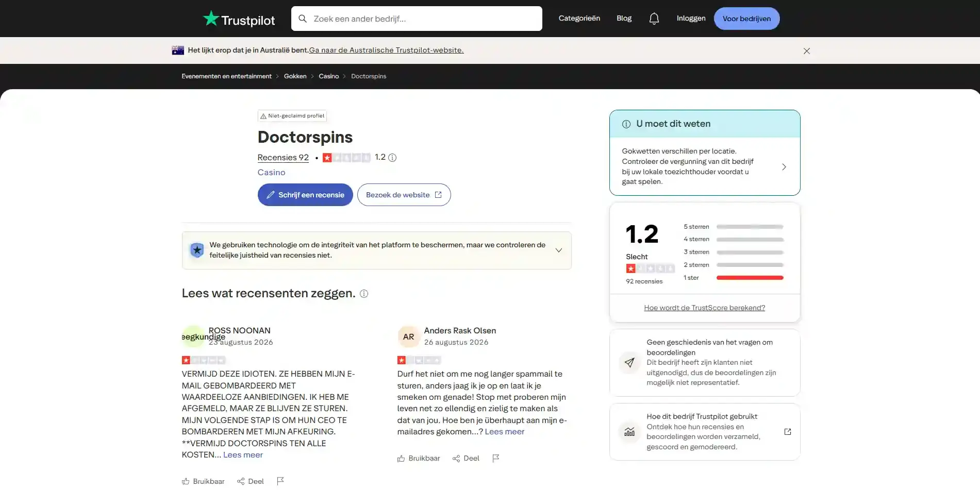Flag Anders Rask Olsen's review
Screen dimensions: 980x490
coord(496,459)
